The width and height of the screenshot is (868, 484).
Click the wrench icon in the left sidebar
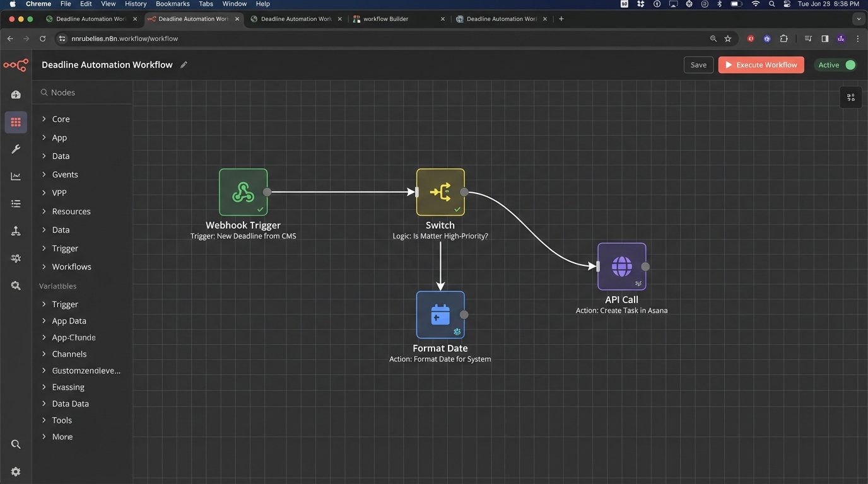click(15, 149)
